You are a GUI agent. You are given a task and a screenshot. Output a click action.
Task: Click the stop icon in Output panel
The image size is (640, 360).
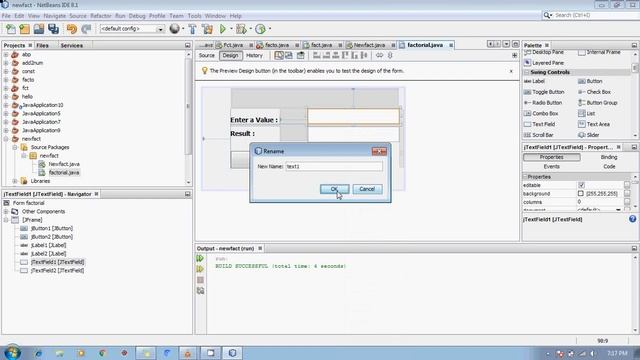click(200, 280)
